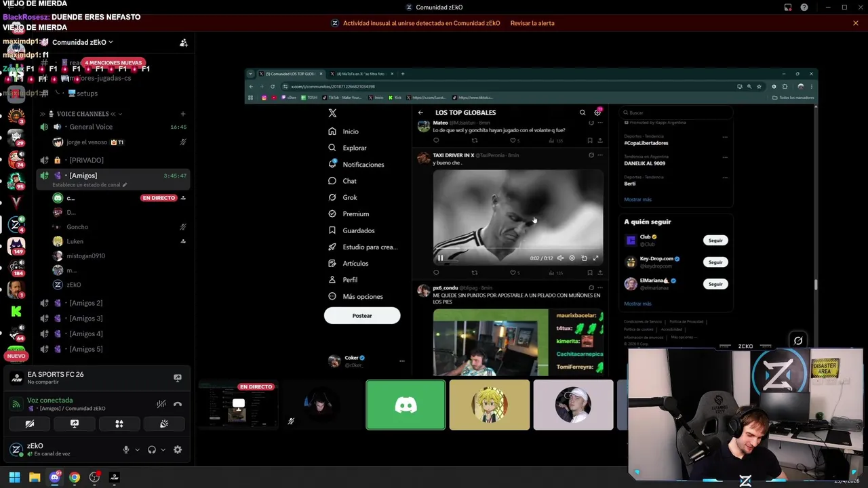The width and height of the screenshot is (868, 488).
Task: Open the EN DIRECTO stream thumbnail
Action: [x=238, y=405]
